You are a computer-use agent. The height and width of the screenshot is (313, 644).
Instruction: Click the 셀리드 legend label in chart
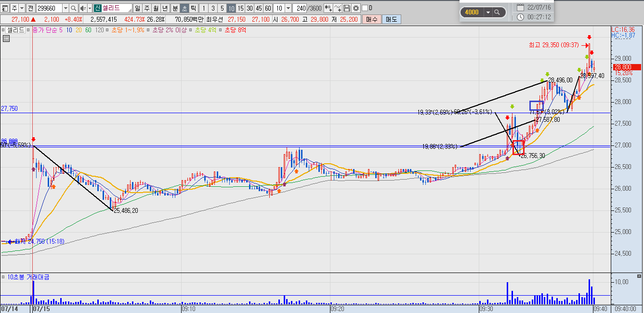click(x=16, y=29)
